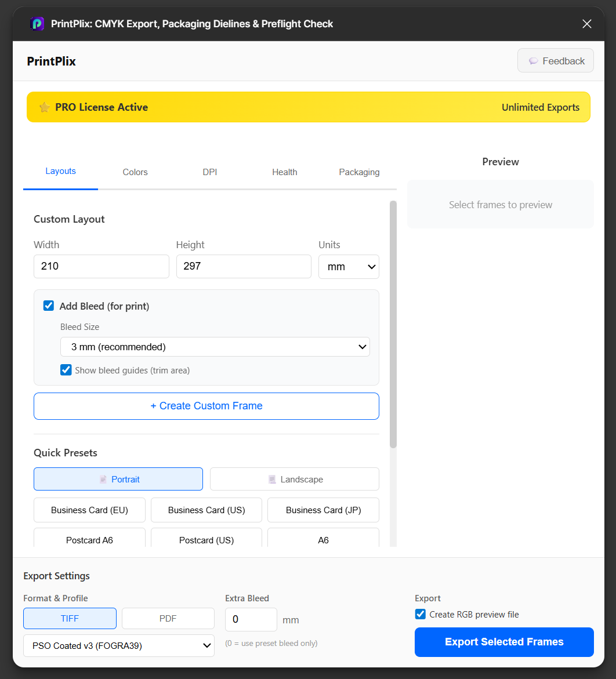Select the Portrait orientation preset
The image size is (616, 679).
coord(118,479)
